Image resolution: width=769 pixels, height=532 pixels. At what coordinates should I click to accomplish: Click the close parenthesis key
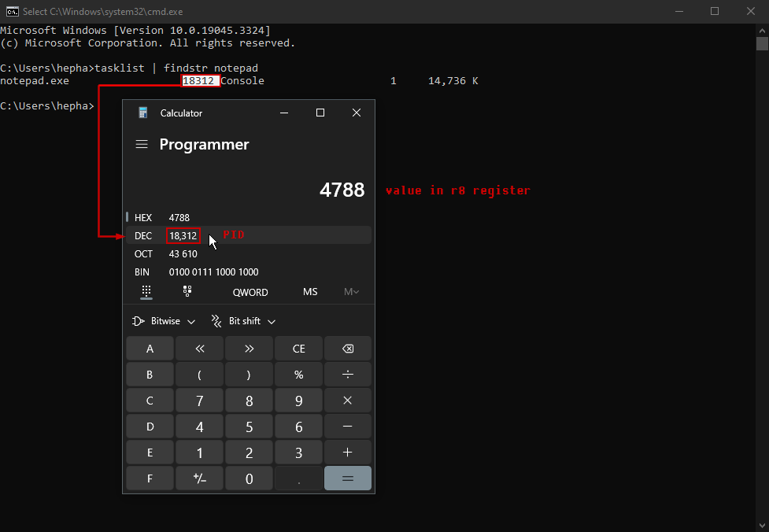[250, 375]
